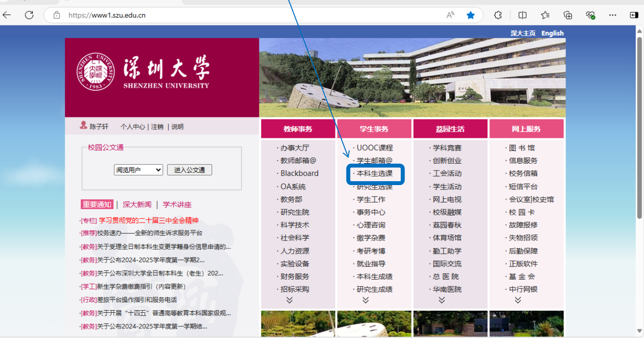Open the 网上服务 column header

(x=527, y=129)
